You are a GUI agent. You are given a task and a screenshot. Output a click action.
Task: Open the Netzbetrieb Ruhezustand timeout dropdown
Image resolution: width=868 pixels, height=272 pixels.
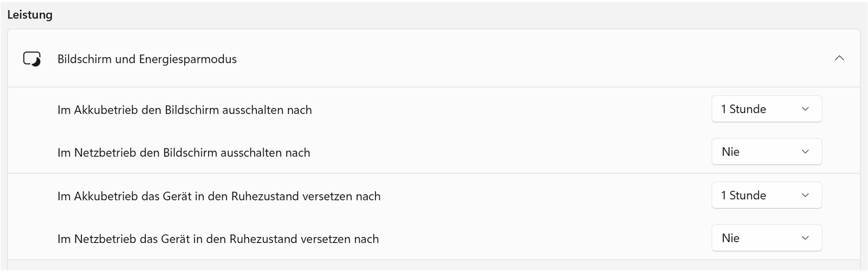766,238
